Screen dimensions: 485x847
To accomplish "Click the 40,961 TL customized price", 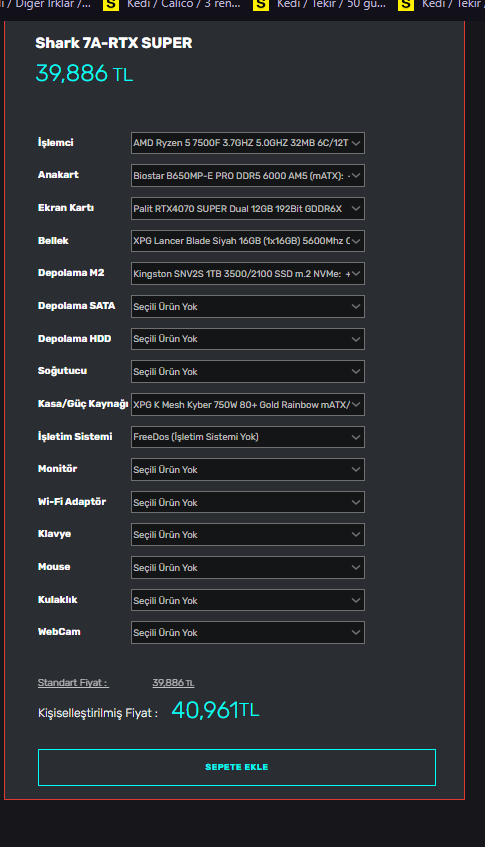I will (x=215, y=710).
